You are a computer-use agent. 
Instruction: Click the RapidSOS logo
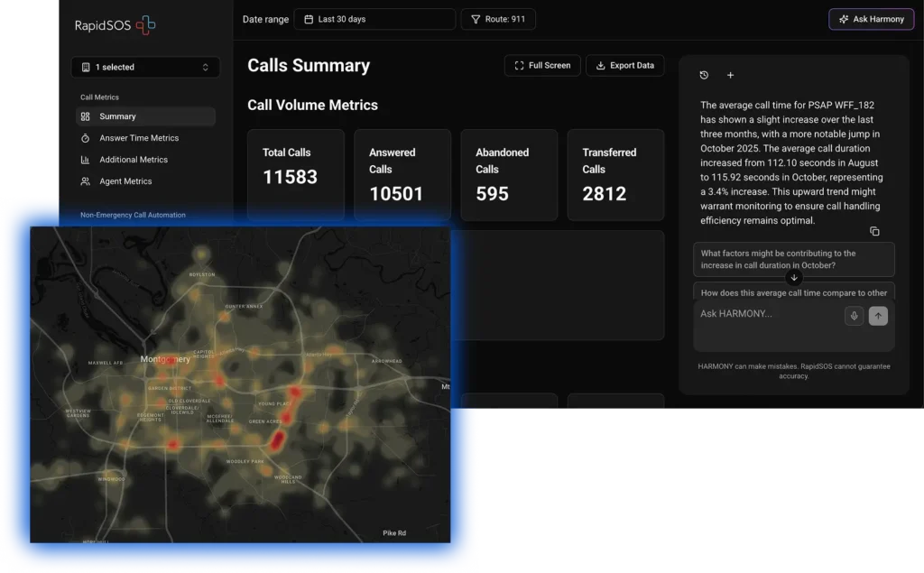point(115,26)
